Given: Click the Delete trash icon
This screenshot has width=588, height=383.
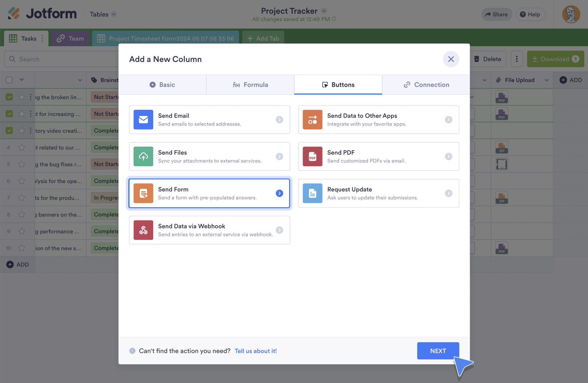Looking at the screenshot, I should pos(477,59).
